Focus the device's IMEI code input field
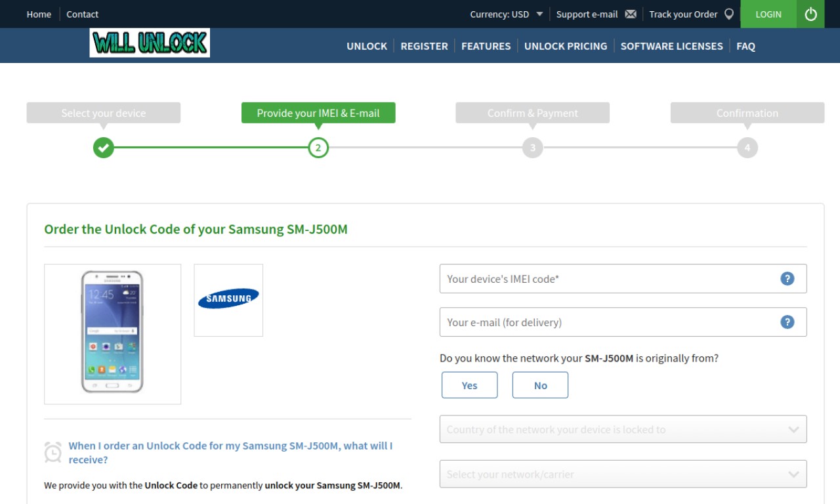Viewport: 840px width, 504px height. 623,278
